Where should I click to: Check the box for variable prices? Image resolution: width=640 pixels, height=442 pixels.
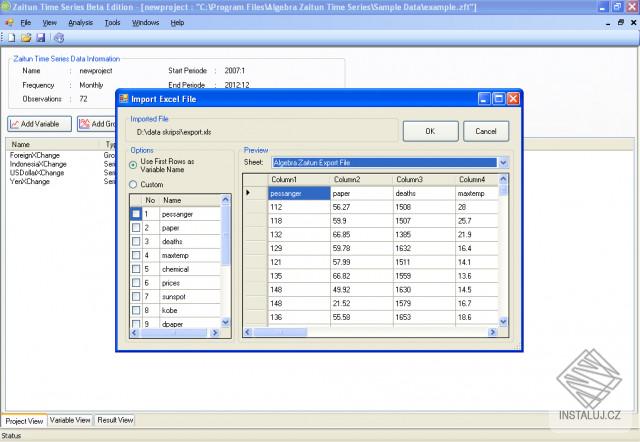[x=136, y=283]
